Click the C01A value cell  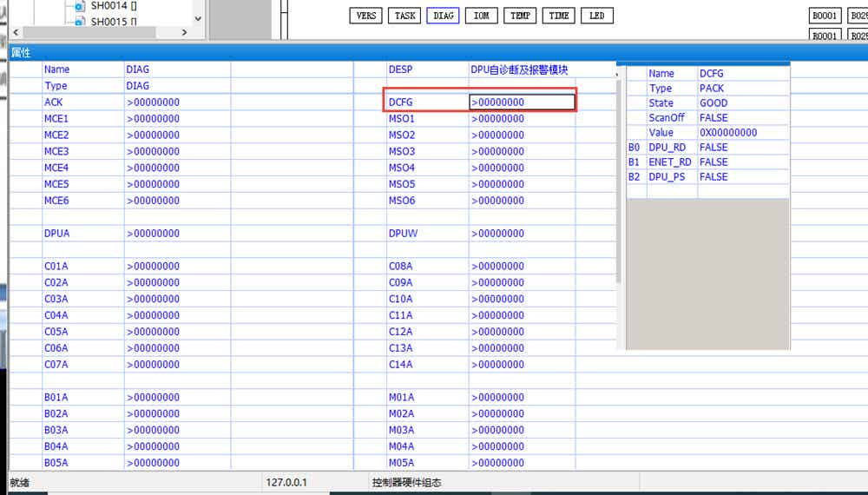tap(177, 266)
